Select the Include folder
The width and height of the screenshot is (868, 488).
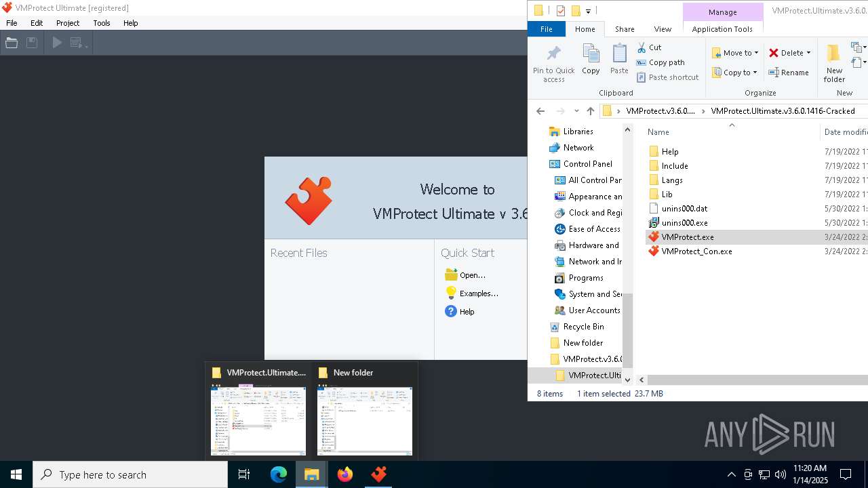(x=675, y=166)
